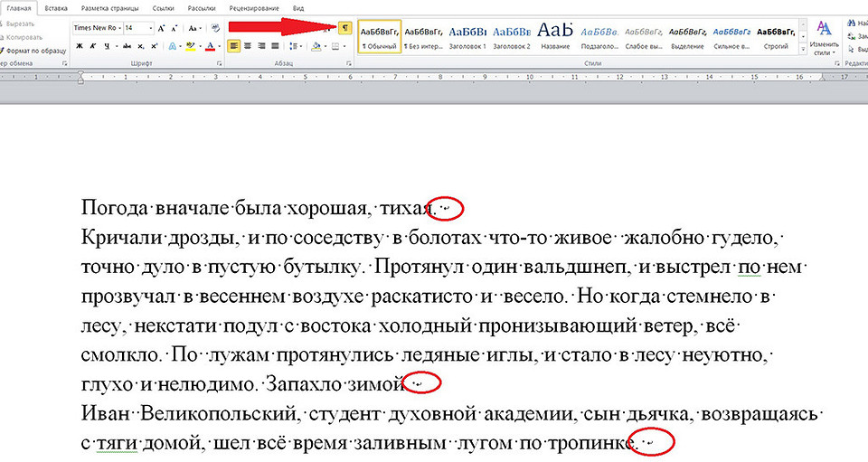Open the Ссылки tab
The height and width of the screenshot is (462, 868).
(x=162, y=8)
